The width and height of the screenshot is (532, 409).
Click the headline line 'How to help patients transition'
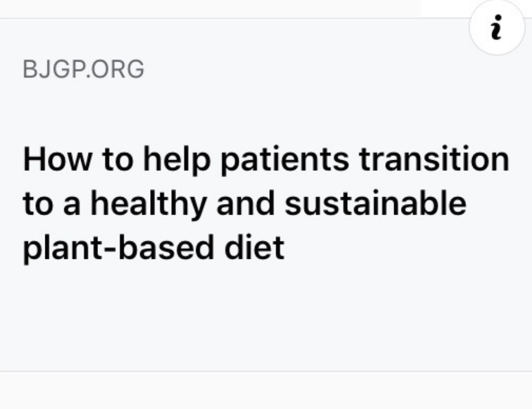coord(266,160)
